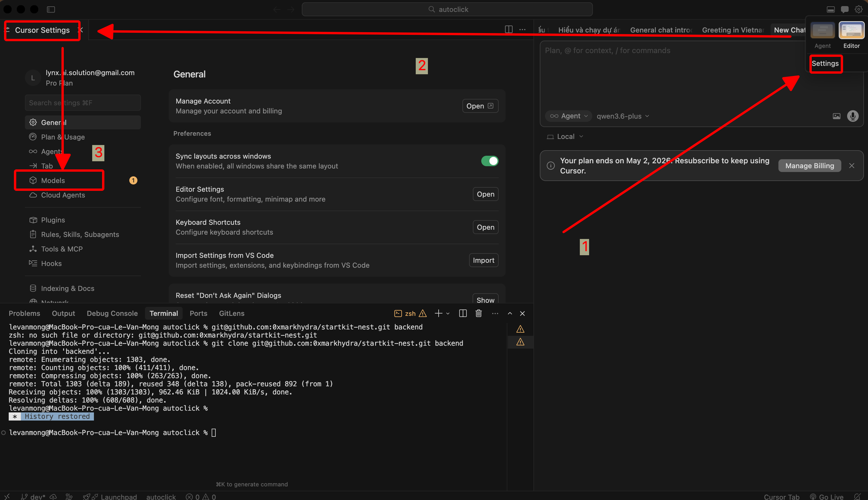Select the Cursor Settings editor tab
Screen dimensions: 868x500
[x=42, y=30]
